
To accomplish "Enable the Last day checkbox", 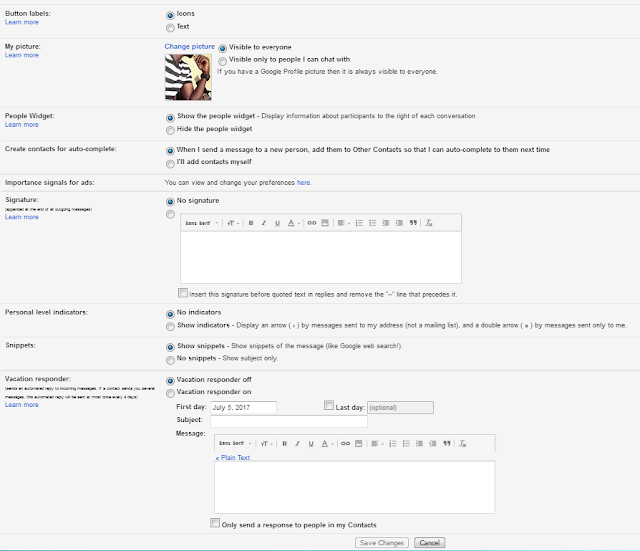I will click(x=329, y=405).
